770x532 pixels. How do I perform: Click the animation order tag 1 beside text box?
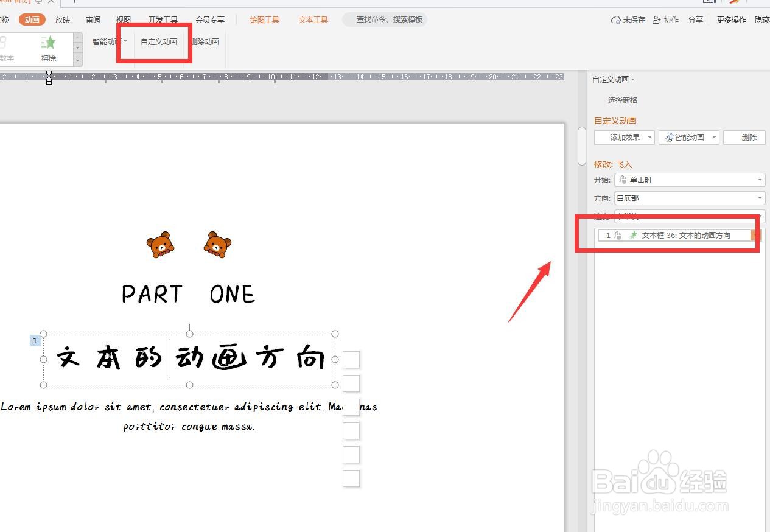point(35,341)
